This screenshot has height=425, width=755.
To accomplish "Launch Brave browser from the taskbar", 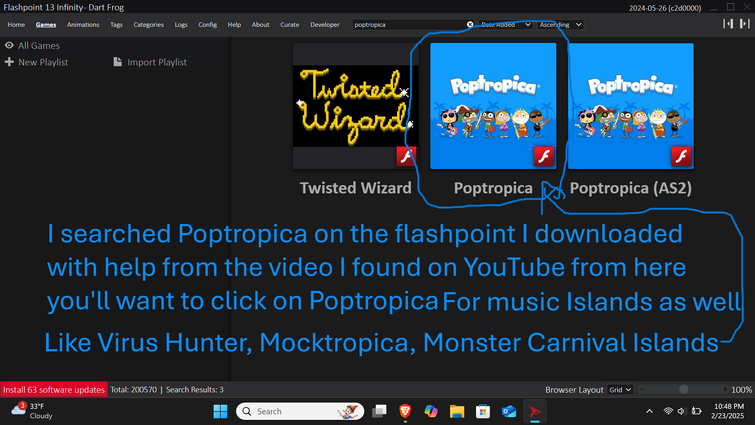I will 405,412.
